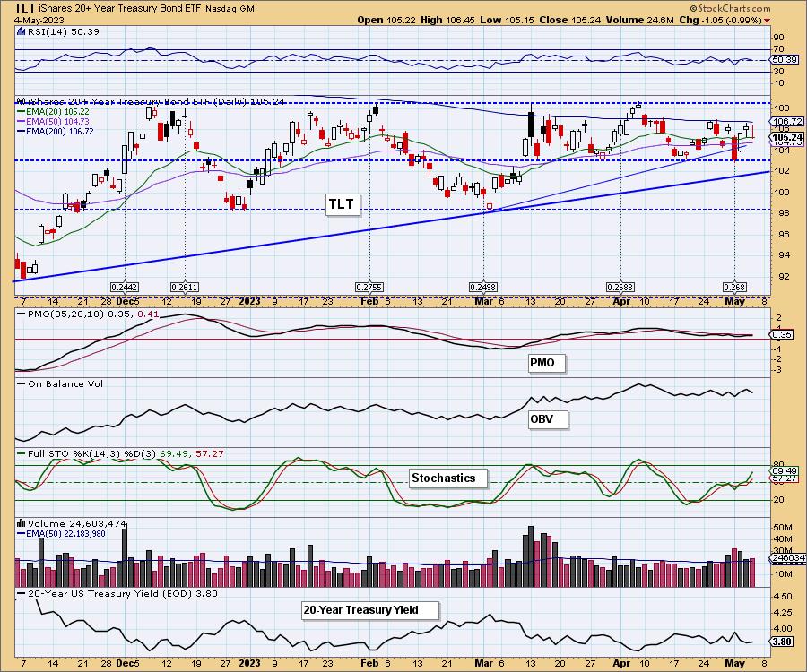This screenshot has width=807, height=672.
Task: Click the 0.35 PMO axis value tag
Action: (782, 335)
